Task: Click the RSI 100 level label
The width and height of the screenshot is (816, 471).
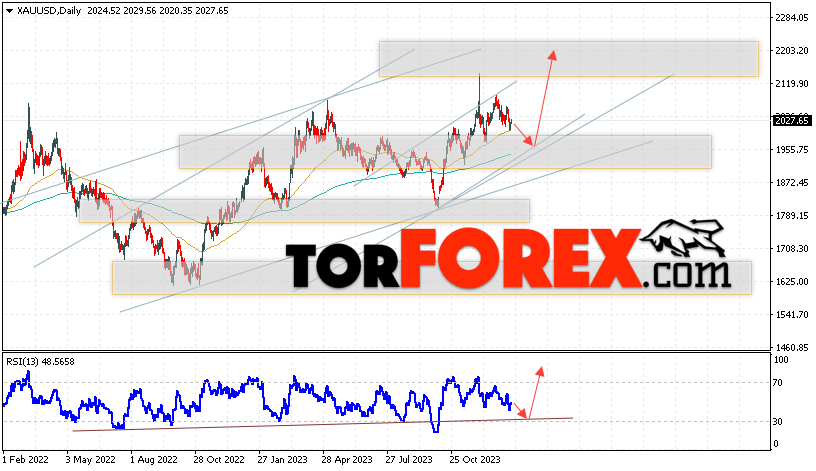Action: pos(781,360)
